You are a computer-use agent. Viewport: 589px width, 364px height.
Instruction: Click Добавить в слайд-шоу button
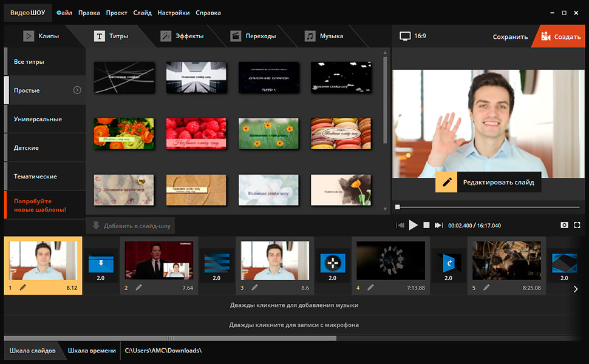[x=131, y=226]
